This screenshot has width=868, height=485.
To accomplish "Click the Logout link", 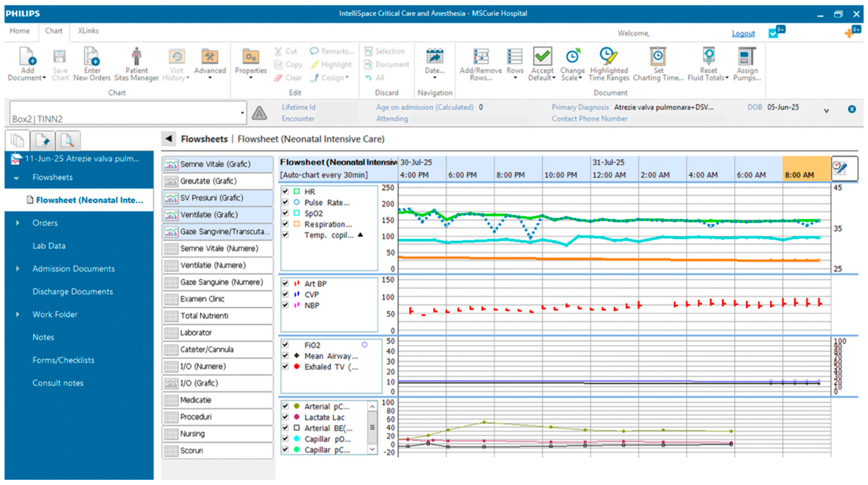I will (743, 33).
